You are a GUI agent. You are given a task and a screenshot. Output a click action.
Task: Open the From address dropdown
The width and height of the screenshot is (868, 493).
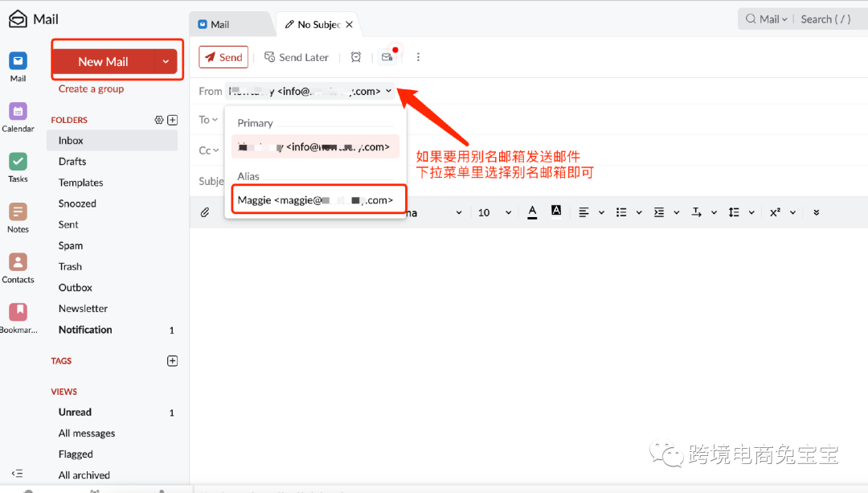pyautogui.click(x=389, y=91)
